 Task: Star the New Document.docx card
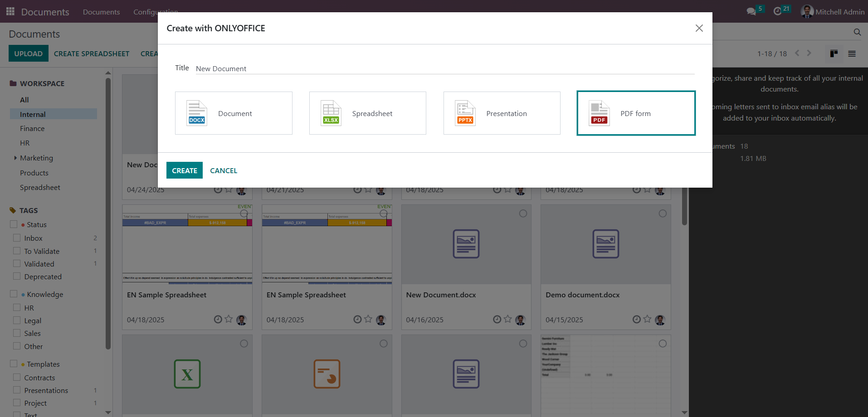(x=508, y=319)
